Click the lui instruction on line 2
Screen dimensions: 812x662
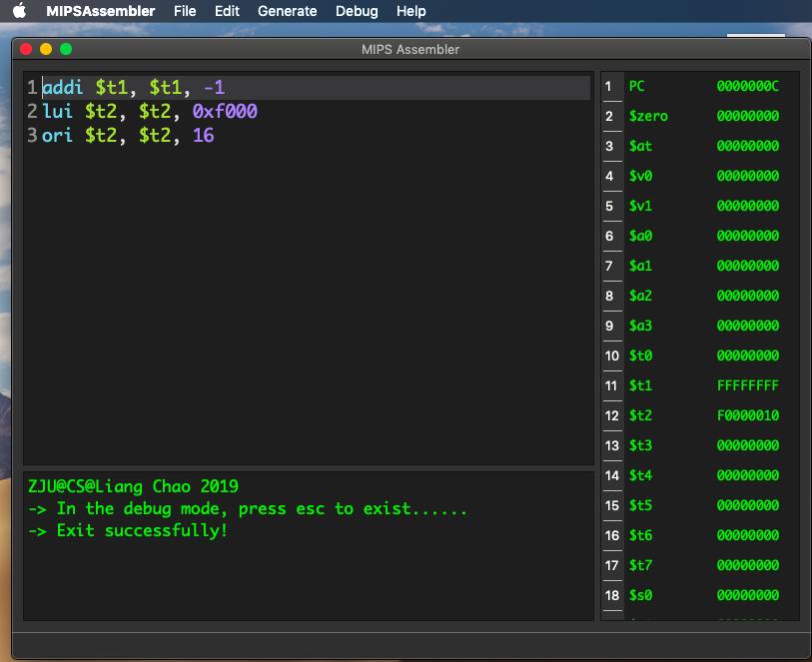[x=58, y=111]
